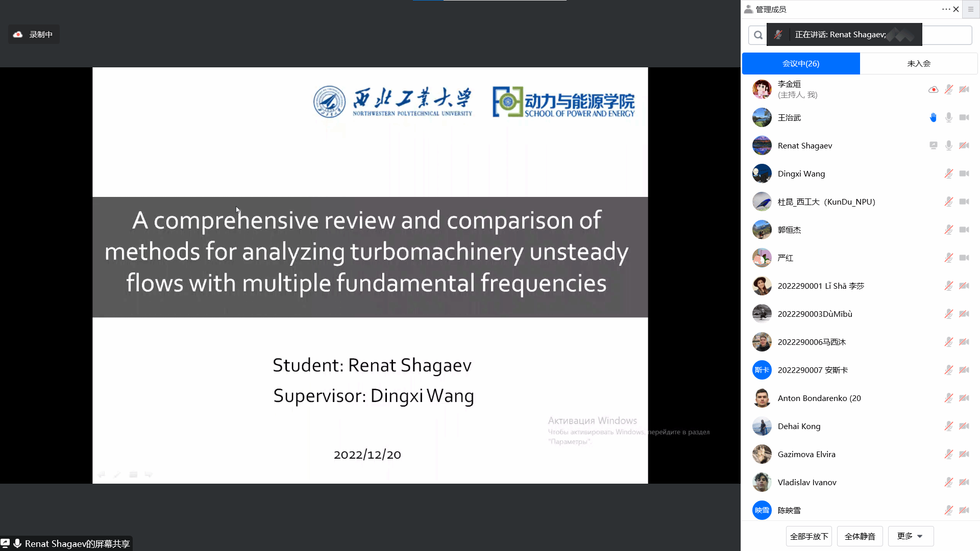This screenshot has height=551, width=980.
Task: Click the muted mic icon in the speaking banner
Action: pyautogui.click(x=778, y=35)
